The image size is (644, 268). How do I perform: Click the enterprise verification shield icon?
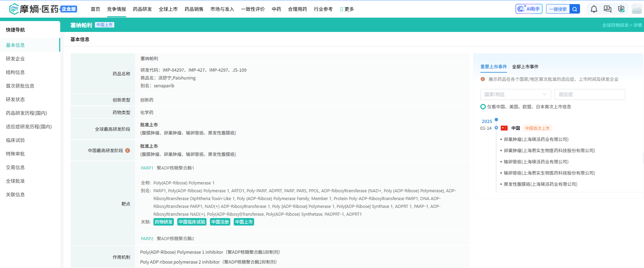[621, 9]
